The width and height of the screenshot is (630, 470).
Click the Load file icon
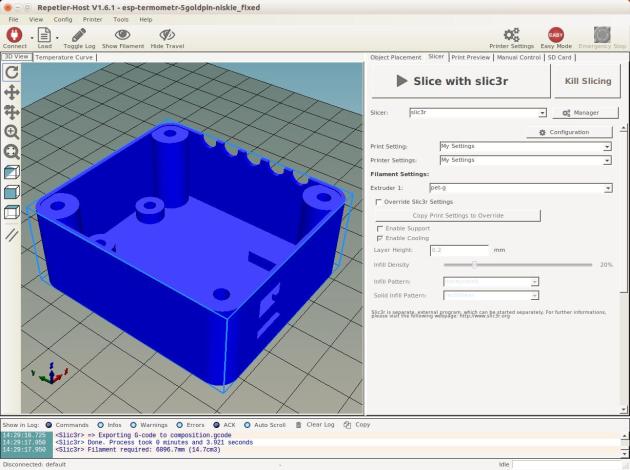pyautogui.click(x=44, y=35)
